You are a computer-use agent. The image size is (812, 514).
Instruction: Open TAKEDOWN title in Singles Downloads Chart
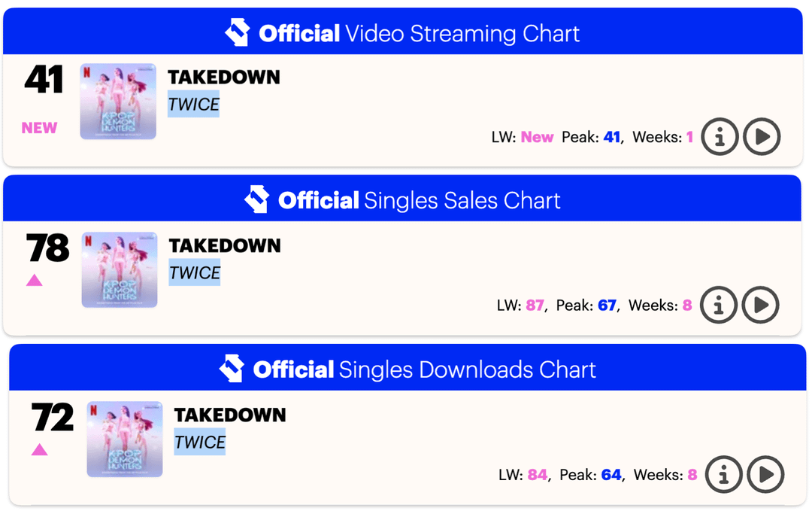230,415
